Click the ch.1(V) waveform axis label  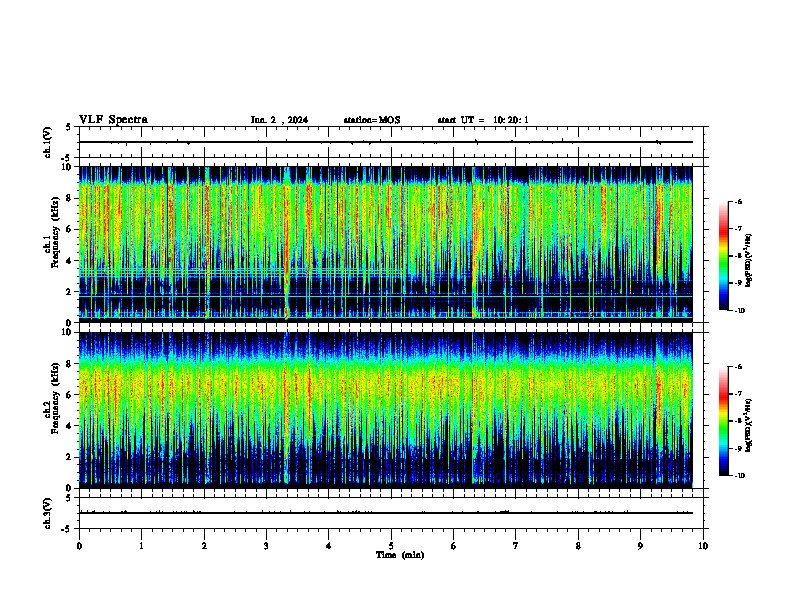tap(47, 142)
